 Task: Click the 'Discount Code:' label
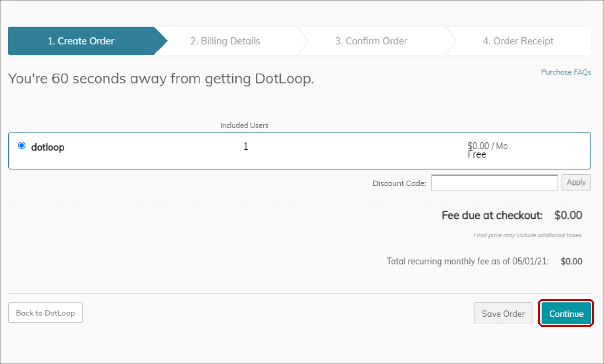point(399,183)
